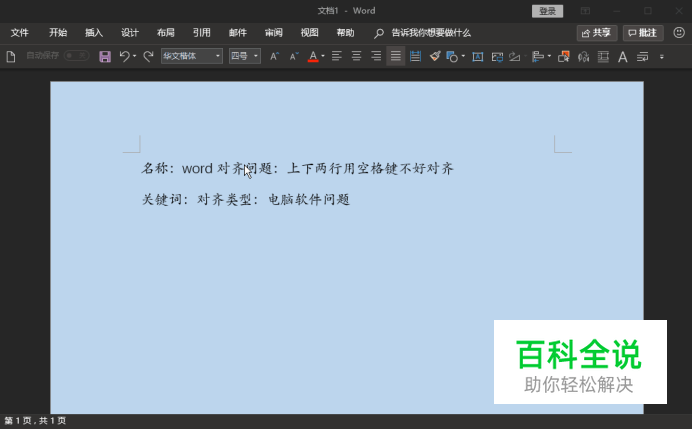Image resolution: width=692 pixels, height=429 pixels.
Task: Redo the last undone action
Action: click(x=149, y=56)
